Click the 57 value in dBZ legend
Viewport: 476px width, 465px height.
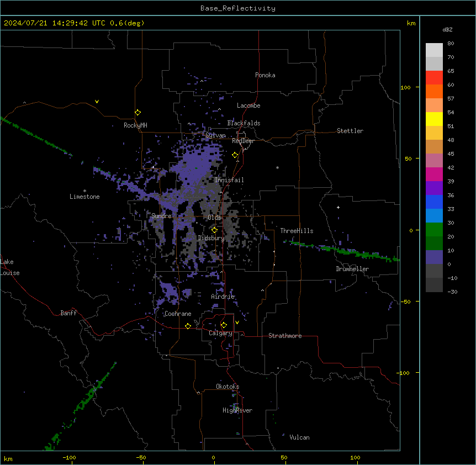pos(451,99)
